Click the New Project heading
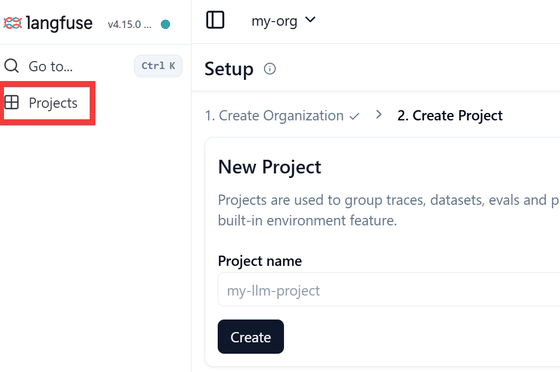The height and width of the screenshot is (372, 560). (x=270, y=167)
